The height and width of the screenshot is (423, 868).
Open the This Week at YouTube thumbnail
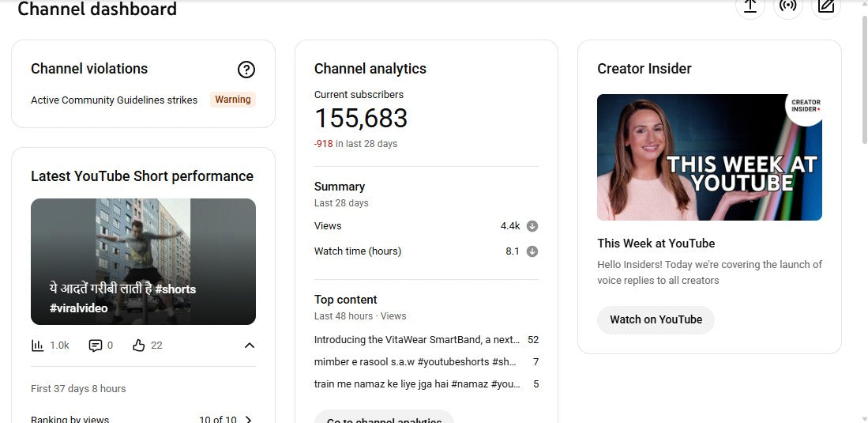[709, 157]
